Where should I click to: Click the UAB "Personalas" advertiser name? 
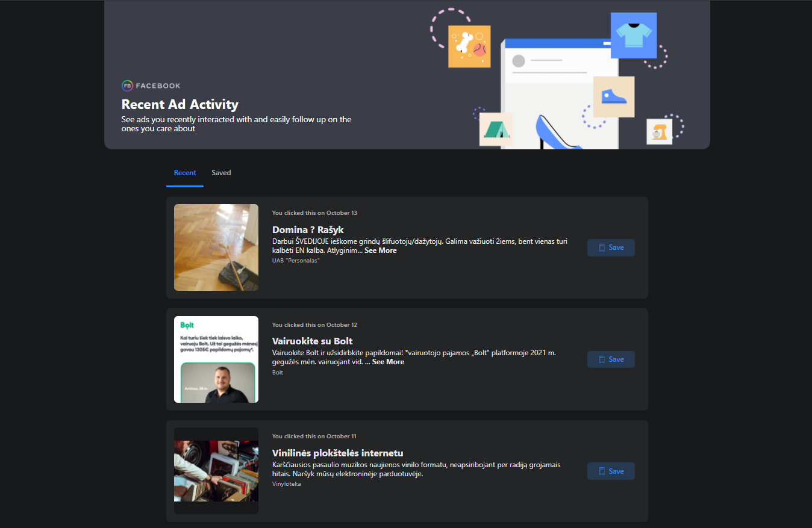click(x=296, y=261)
